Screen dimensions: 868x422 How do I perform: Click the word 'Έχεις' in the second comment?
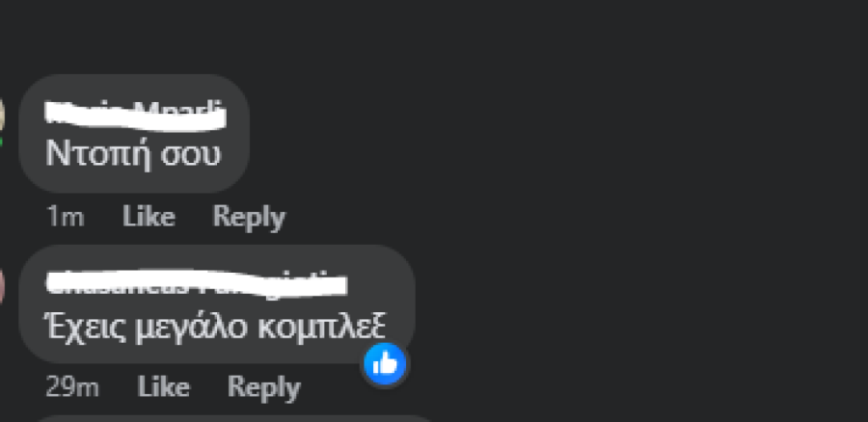86,327
